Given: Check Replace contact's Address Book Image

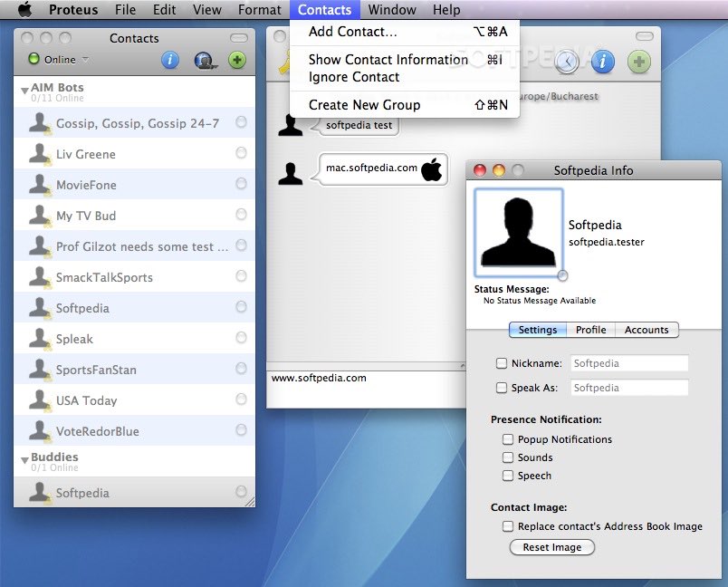Looking at the screenshot, I should (508, 526).
